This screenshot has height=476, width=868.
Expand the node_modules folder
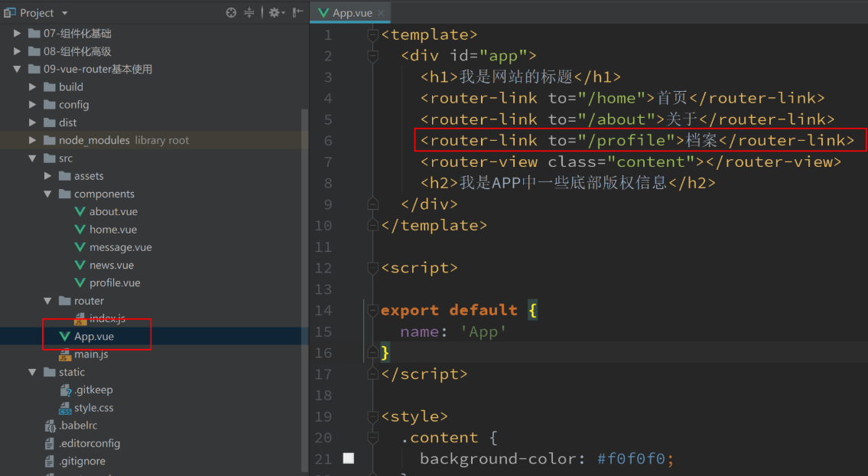32,140
